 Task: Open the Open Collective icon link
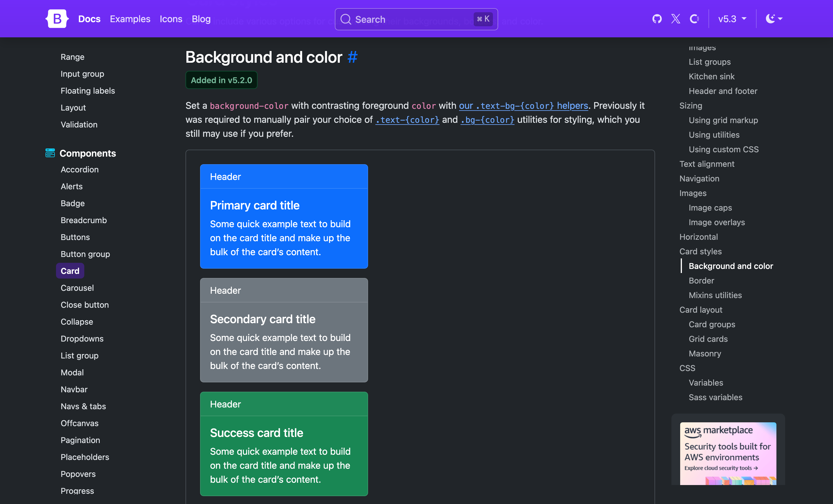pyautogui.click(x=694, y=19)
